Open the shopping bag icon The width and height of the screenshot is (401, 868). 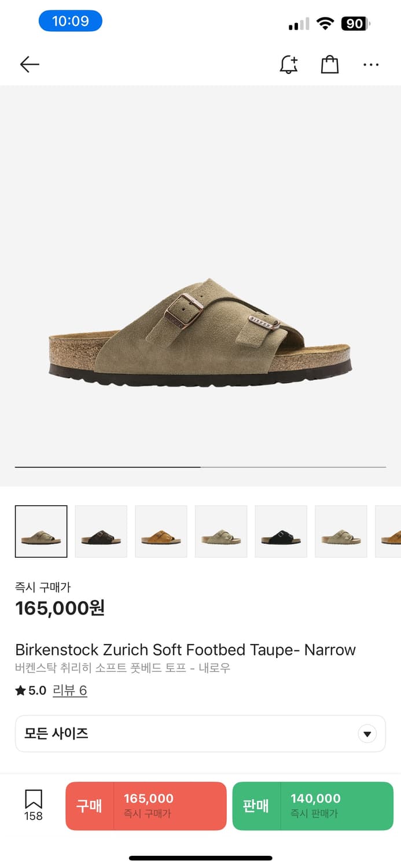pos(330,64)
